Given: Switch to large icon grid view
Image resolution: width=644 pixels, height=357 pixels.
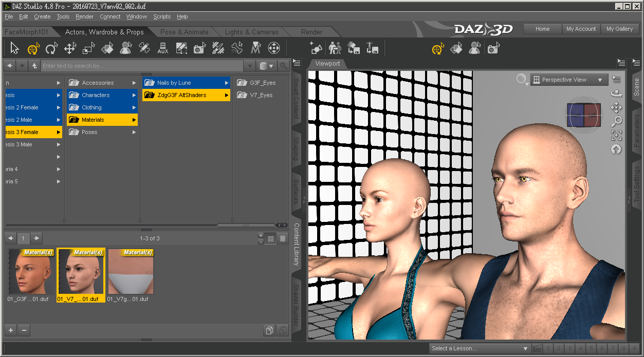Looking at the screenshot, I should click(271, 238).
